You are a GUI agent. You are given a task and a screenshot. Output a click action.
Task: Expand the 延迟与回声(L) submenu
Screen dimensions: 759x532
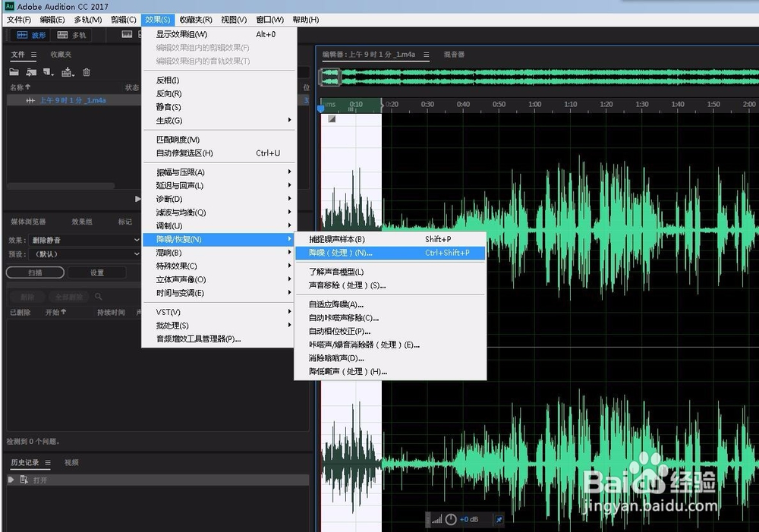(x=219, y=185)
